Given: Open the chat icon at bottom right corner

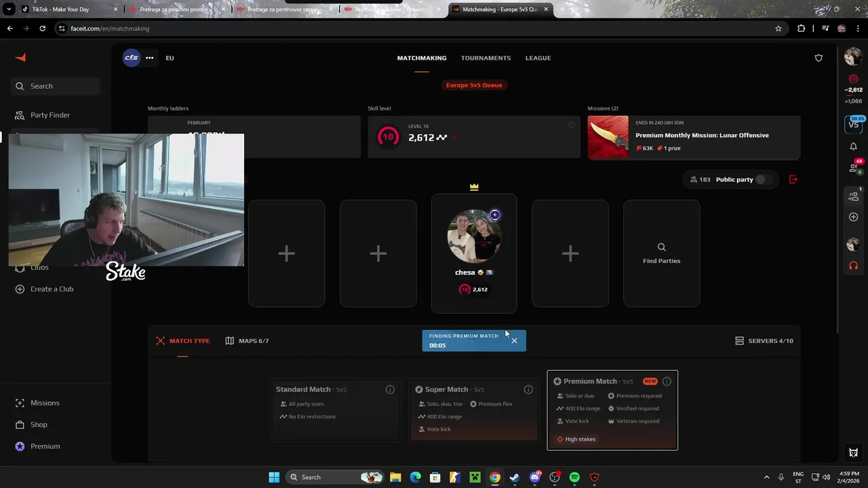Looking at the screenshot, I should 853,453.
